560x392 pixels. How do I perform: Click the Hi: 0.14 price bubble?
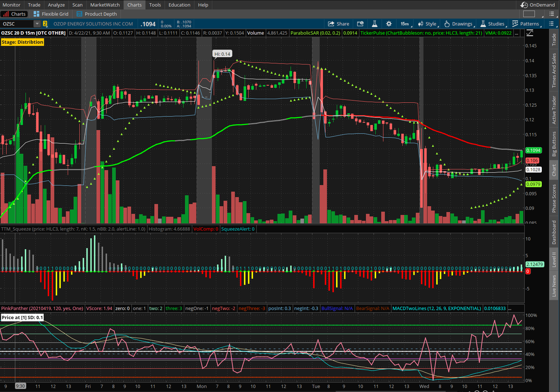[222, 54]
